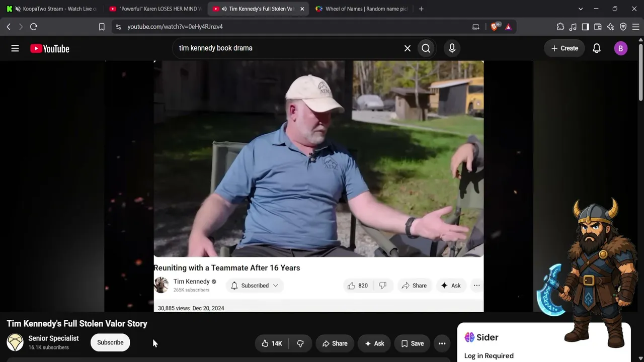Click the Sider logo in panel
This screenshot has width=644, height=362.
pyautogui.click(x=481, y=337)
